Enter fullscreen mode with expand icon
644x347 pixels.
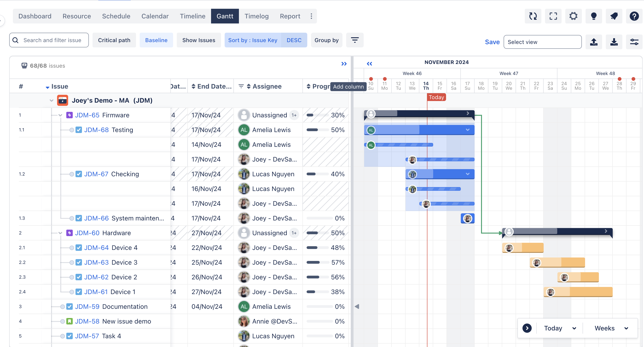click(x=553, y=16)
